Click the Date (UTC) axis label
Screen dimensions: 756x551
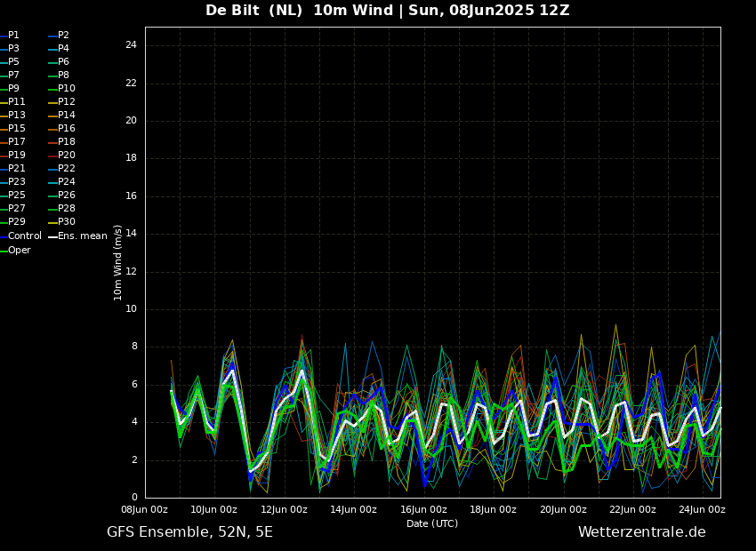[x=432, y=524]
